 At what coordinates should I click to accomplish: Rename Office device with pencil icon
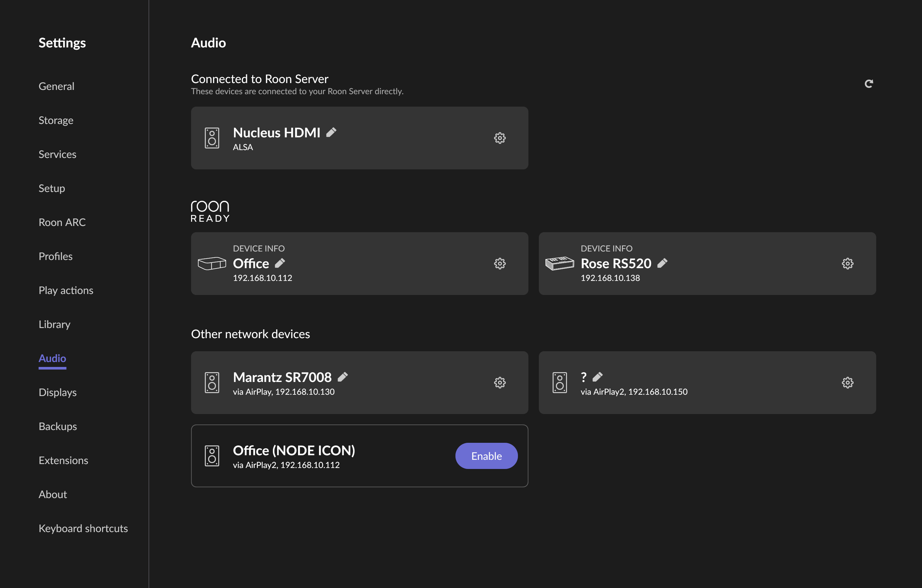pos(280,263)
